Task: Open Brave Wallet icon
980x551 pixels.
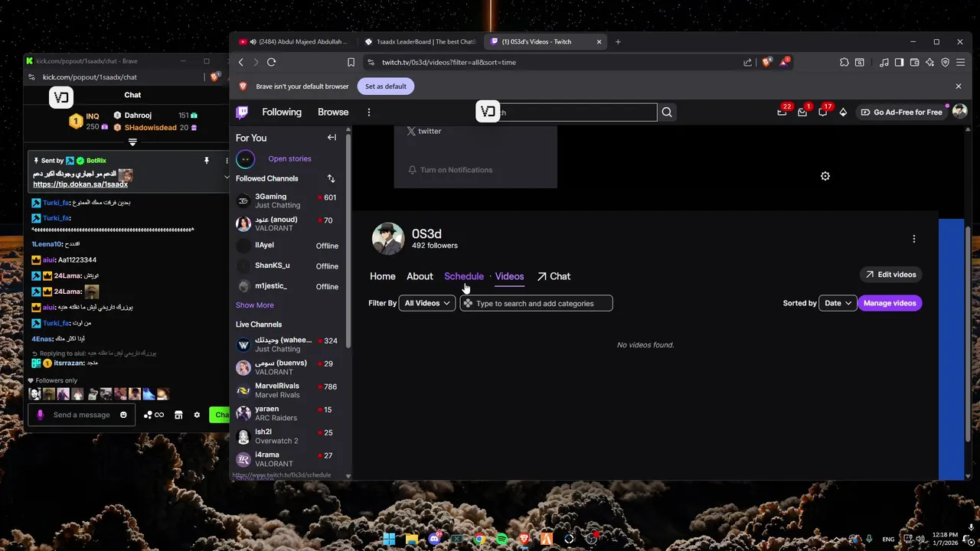Action: pyautogui.click(x=915, y=62)
